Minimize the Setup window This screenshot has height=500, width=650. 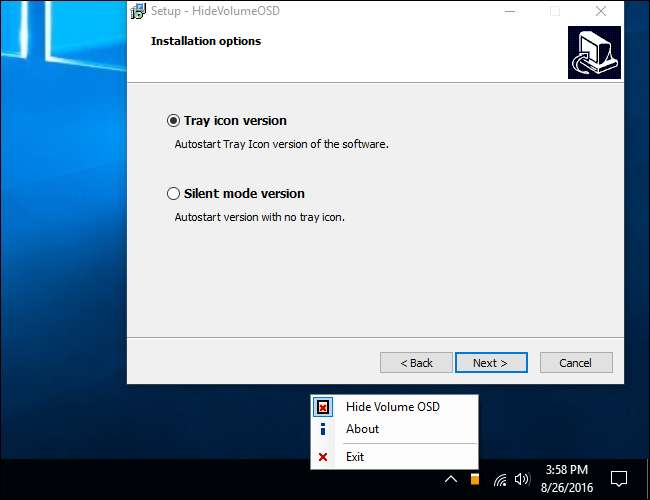coord(510,11)
